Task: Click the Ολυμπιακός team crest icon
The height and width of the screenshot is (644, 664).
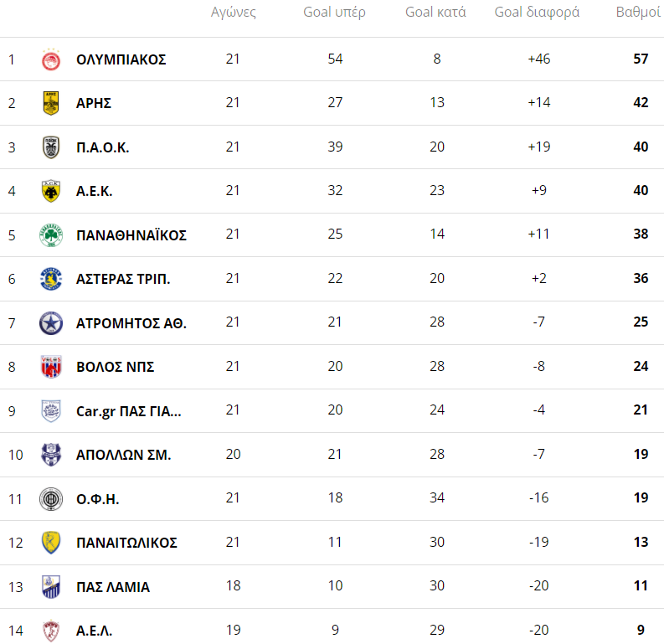Action: (51, 59)
